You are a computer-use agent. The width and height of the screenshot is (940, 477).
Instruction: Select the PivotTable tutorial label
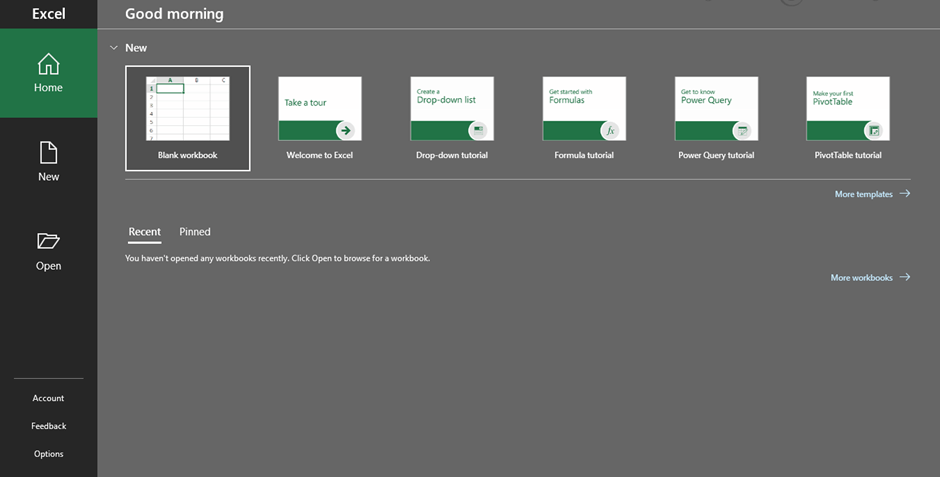(x=848, y=155)
